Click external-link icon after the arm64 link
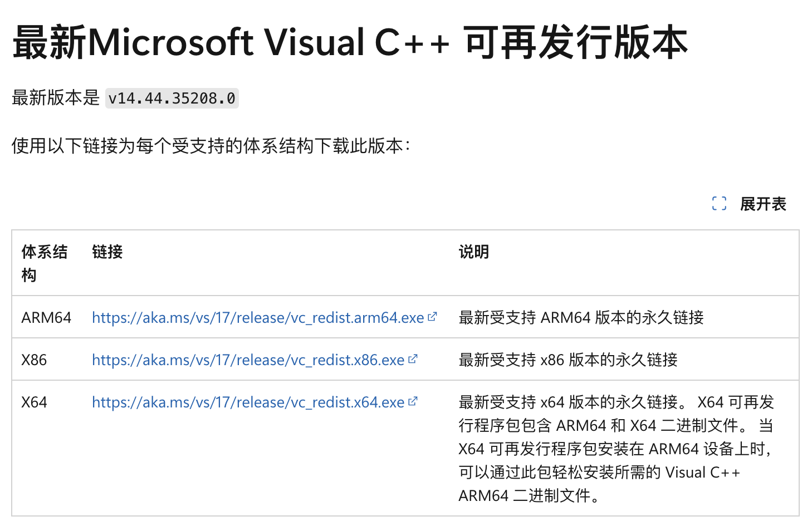Screen dimensions: 812x531 tap(432, 317)
